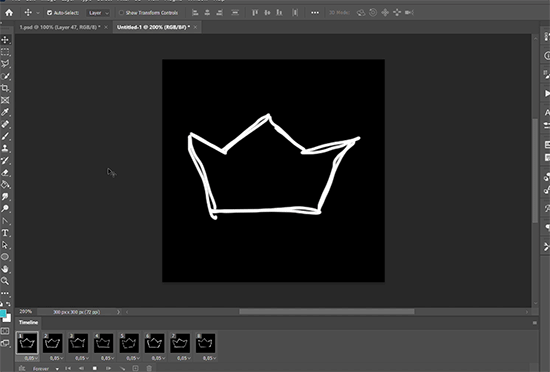Go to next frame in the timeline
Screen dimensions: 550x372
[x=108, y=368]
